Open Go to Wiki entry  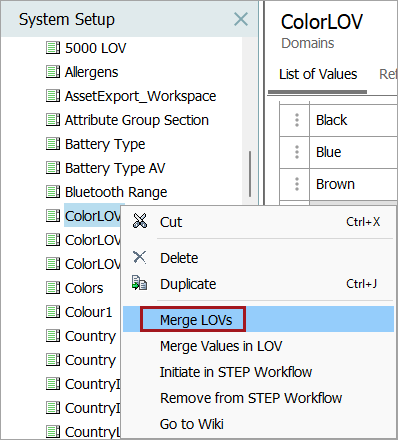coord(192,424)
